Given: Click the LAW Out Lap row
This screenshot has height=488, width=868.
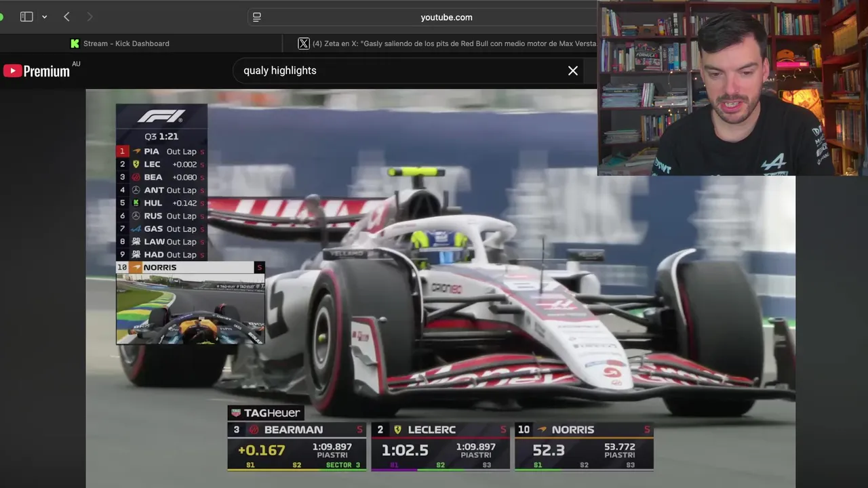Looking at the screenshot, I should tap(161, 242).
